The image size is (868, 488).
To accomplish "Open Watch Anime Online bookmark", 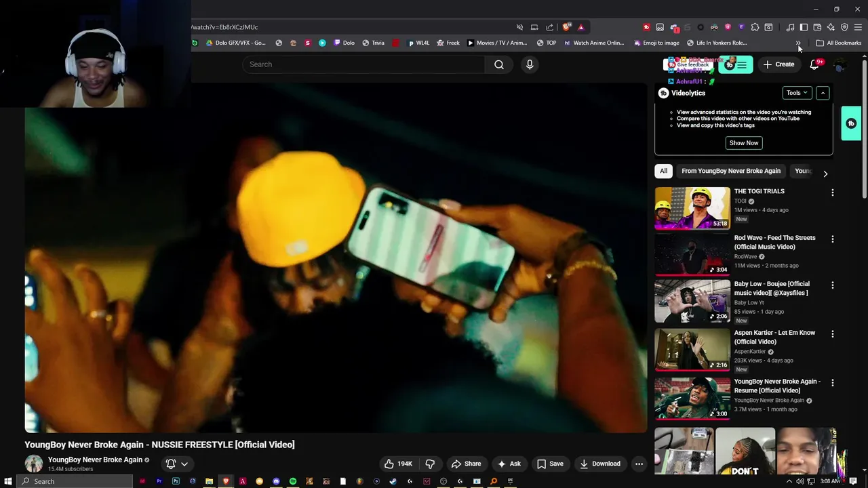I will click(593, 43).
